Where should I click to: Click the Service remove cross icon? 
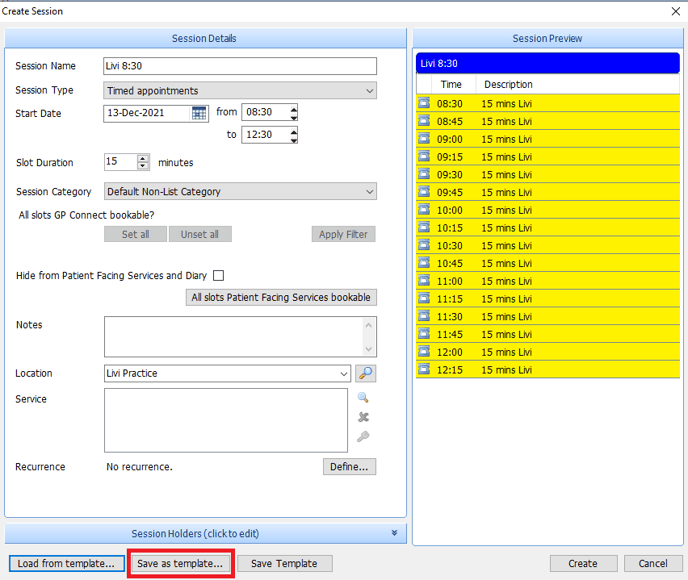pos(363,417)
